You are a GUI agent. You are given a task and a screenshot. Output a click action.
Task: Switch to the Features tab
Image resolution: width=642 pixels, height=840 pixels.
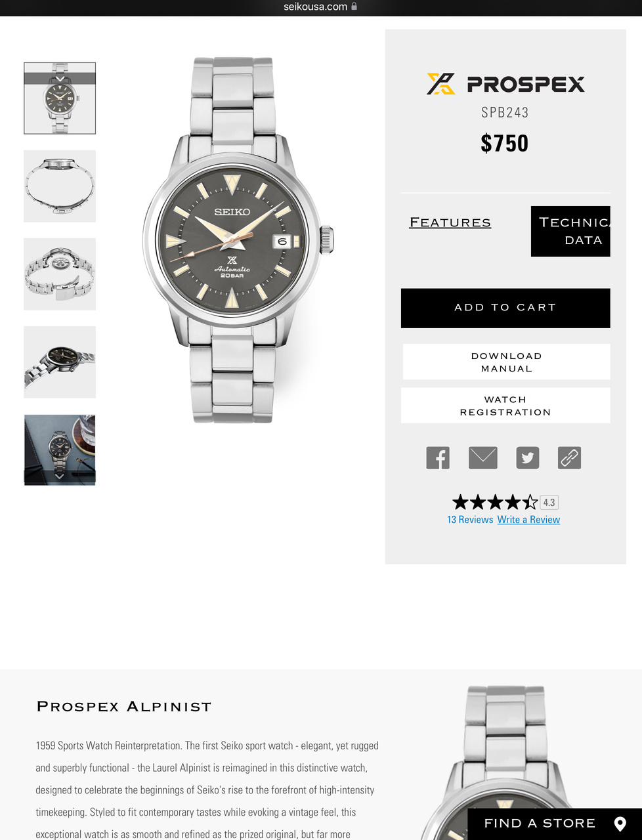click(x=450, y=222)
